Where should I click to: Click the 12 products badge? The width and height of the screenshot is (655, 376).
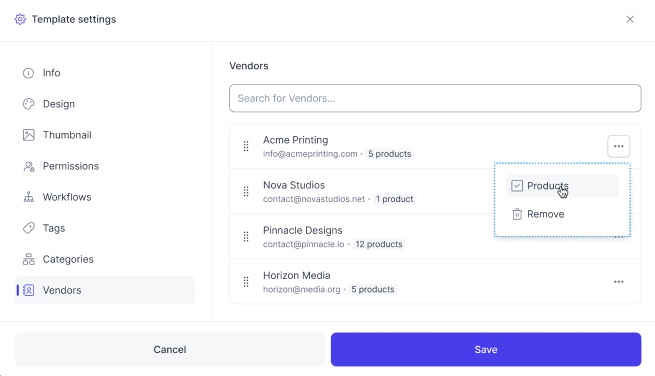point(379,244)
